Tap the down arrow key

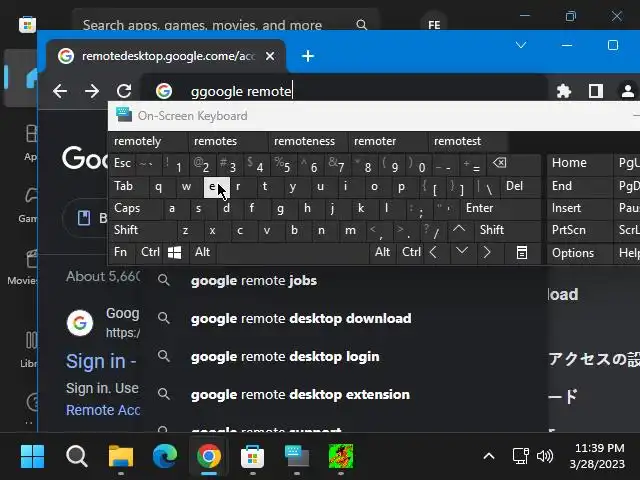point(462,252)
